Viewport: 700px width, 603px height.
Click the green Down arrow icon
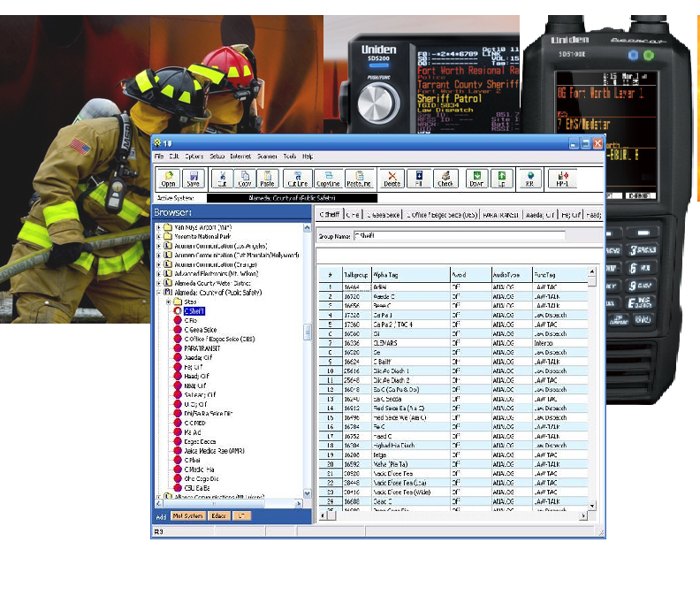476,179
